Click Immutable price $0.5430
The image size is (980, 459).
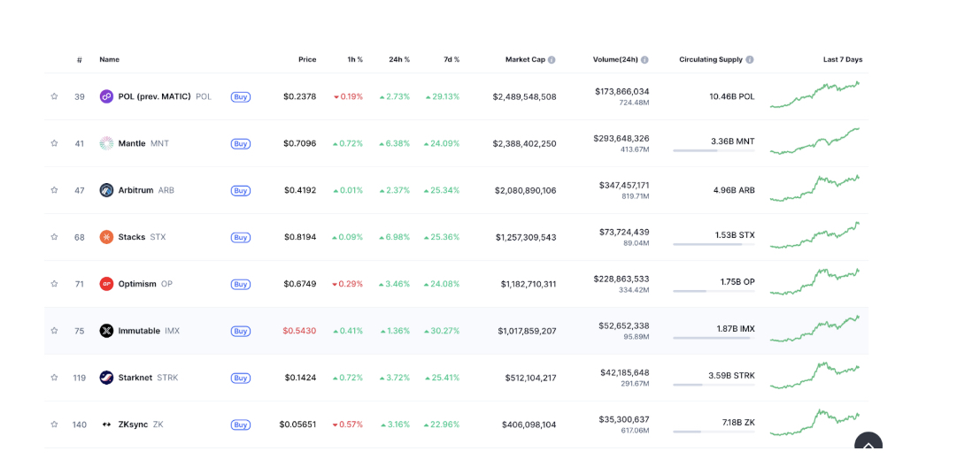pos(299,331)
